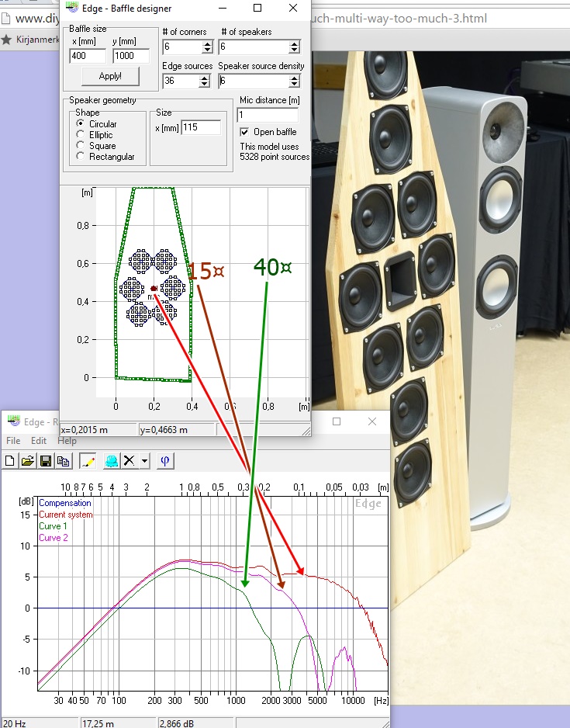Decrease the Edge sources value
This screenshot has height=728, width=570.
tap(204, 84)
